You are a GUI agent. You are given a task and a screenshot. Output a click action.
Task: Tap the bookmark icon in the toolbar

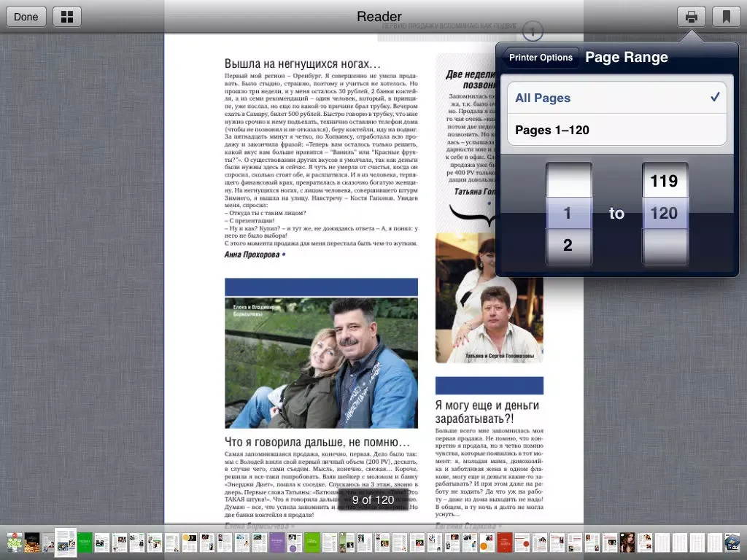click(x=726, y=17)
